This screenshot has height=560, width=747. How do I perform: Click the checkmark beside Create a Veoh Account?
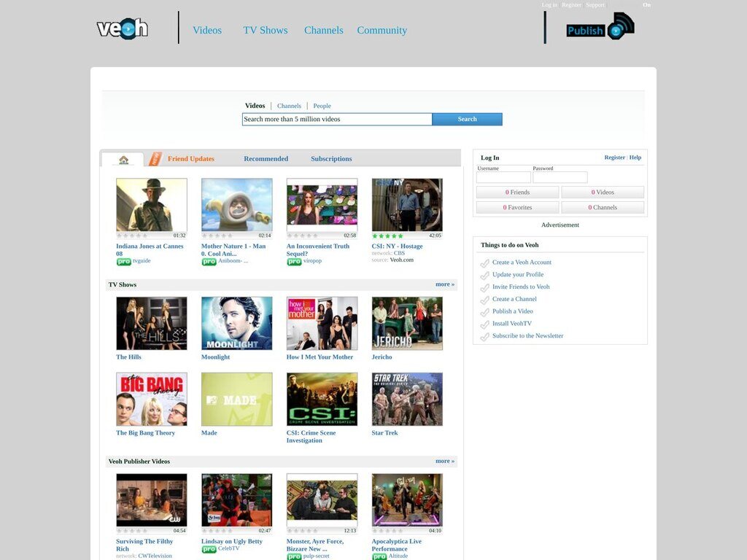[484, 262]
